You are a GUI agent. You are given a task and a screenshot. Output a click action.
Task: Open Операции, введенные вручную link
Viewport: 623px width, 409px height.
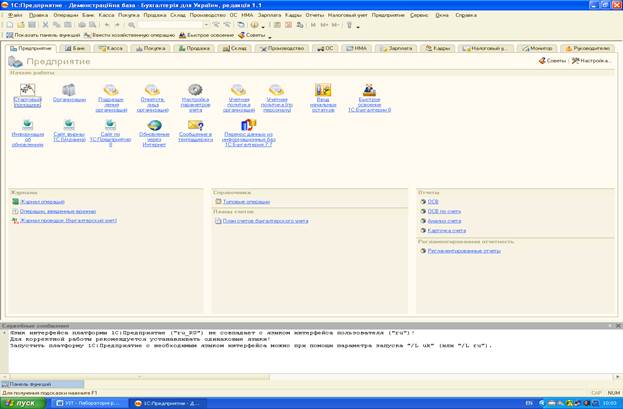[x=58, y=211]
